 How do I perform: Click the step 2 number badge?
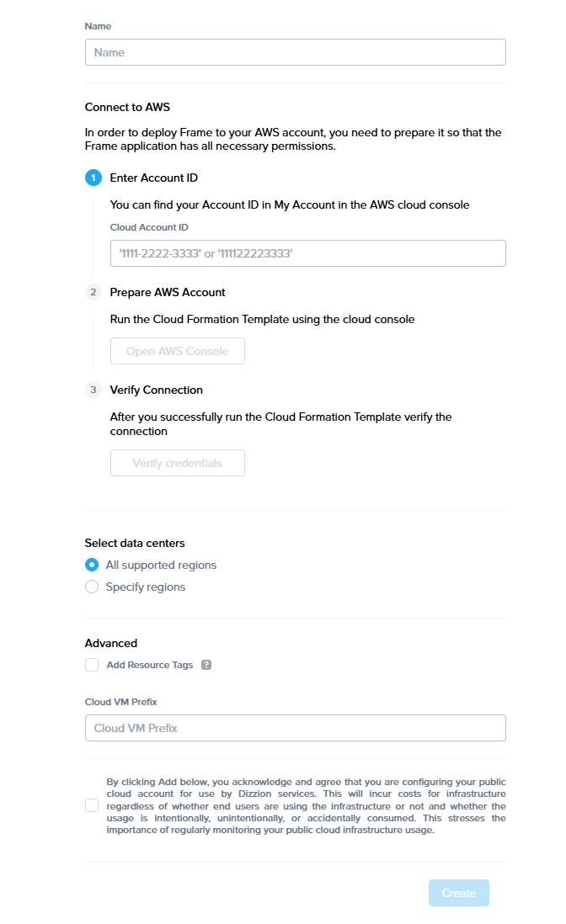(93, 292)
